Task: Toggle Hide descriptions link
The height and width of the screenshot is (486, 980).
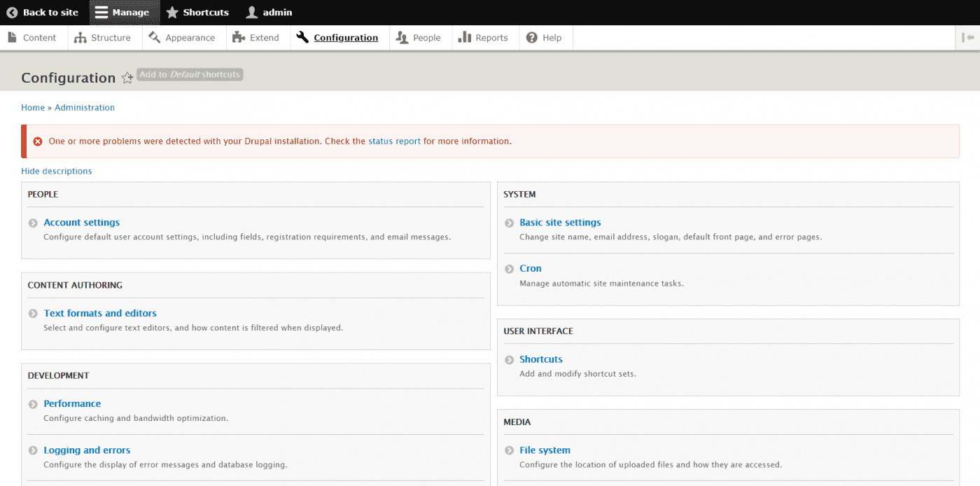Action: click(x=57, y=172)
